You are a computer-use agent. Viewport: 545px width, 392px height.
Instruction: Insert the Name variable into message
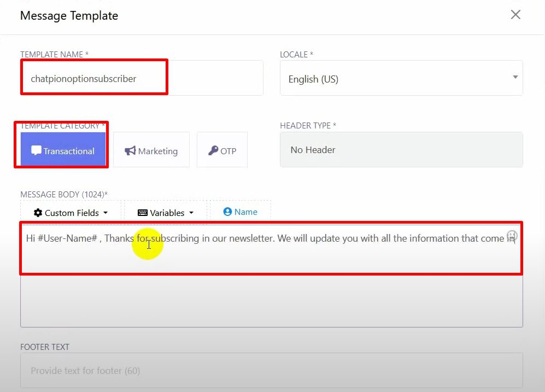(241, 212)
